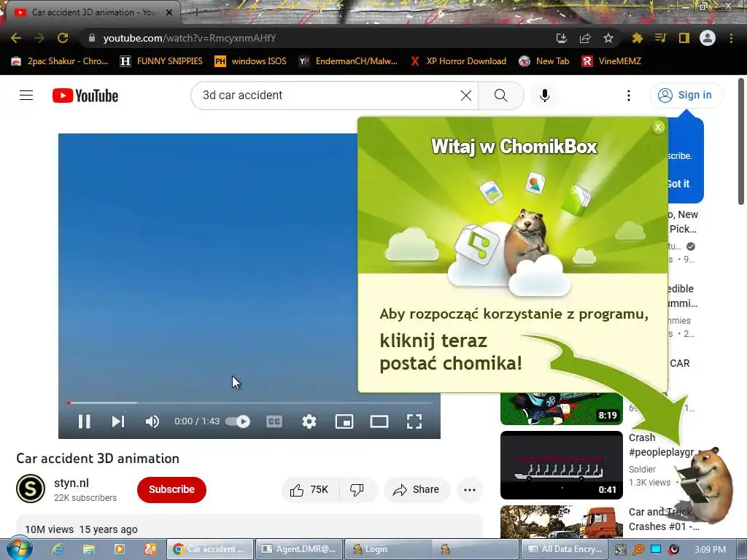The width and height of the screenshot is (747, 560).
Task: Switch to All Data Encry... taskbar window
Action: pyautogui.click(x=564, y=549)
